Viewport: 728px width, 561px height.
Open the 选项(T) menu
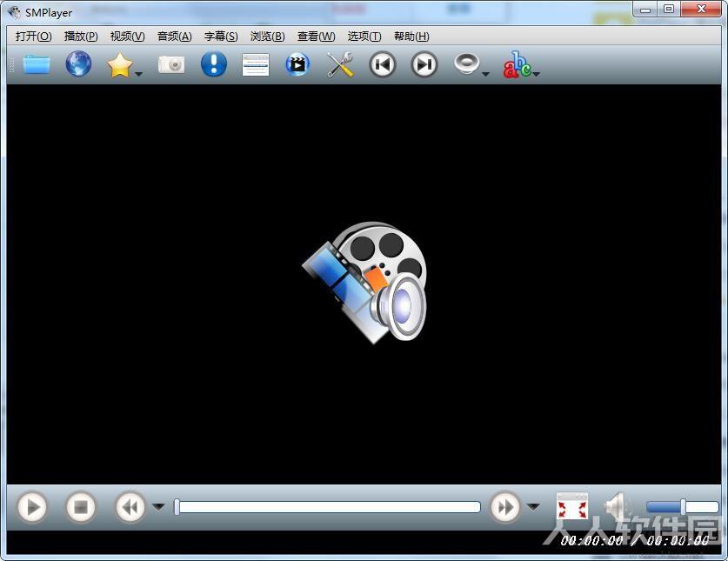pos(364,37)
